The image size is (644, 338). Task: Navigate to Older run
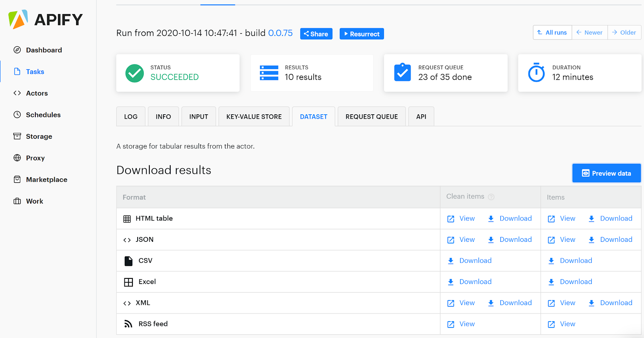click(x=624, y=33)
